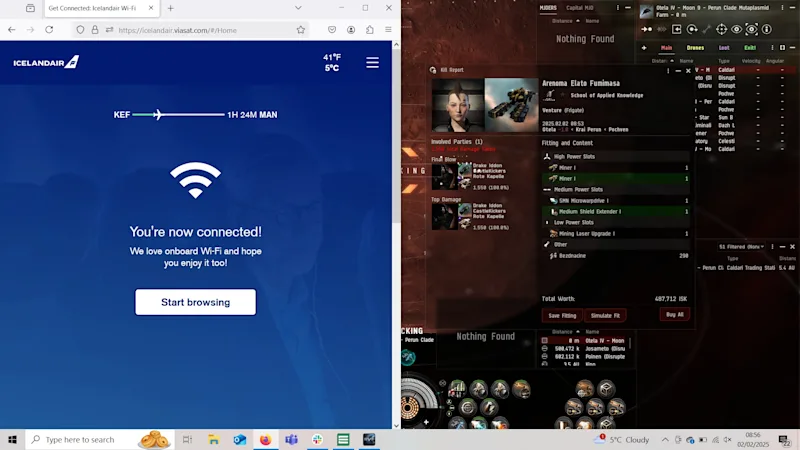The width and height of the screenshot is (800, 450).
Task: Click the Lock Target crosshair icon
Action: tap(721, 30)
